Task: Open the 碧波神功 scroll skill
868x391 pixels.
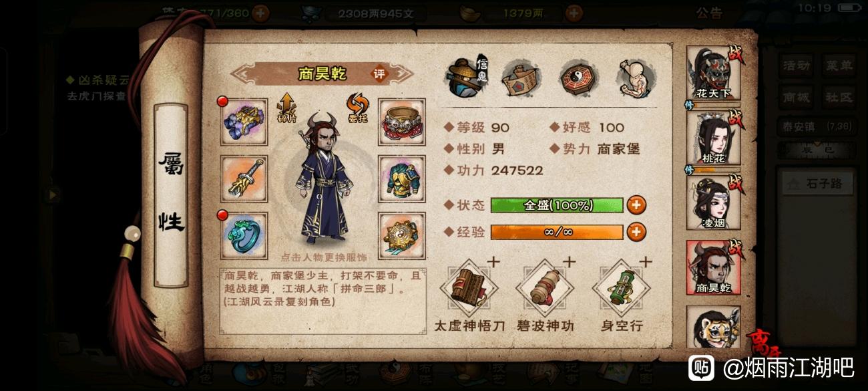Action: [x=545, y=290]
